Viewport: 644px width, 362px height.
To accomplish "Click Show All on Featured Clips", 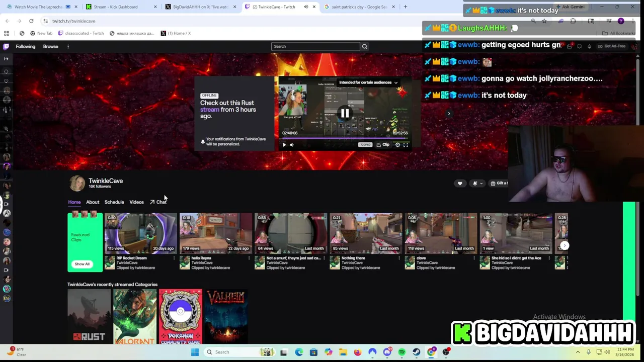I will (x=82, y=264).
